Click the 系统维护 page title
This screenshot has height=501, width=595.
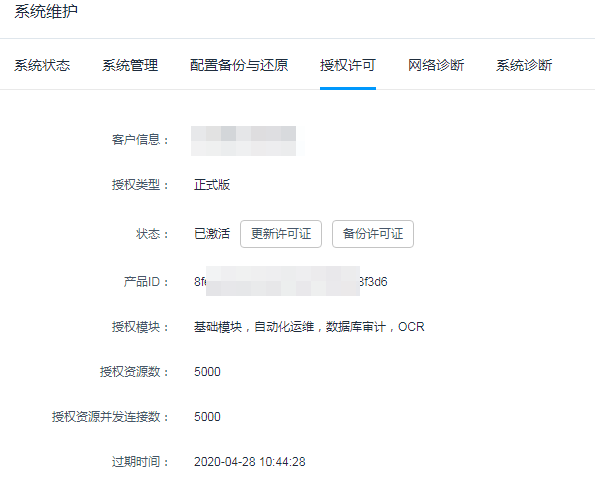[x=46, y=11]
